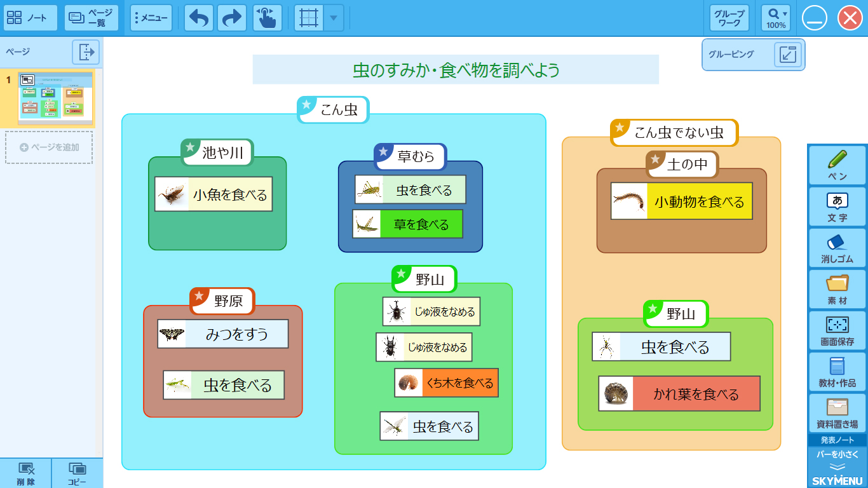Open 教材・作品 panel
Viewport: 868px width, 488px height.
[837, 372]
